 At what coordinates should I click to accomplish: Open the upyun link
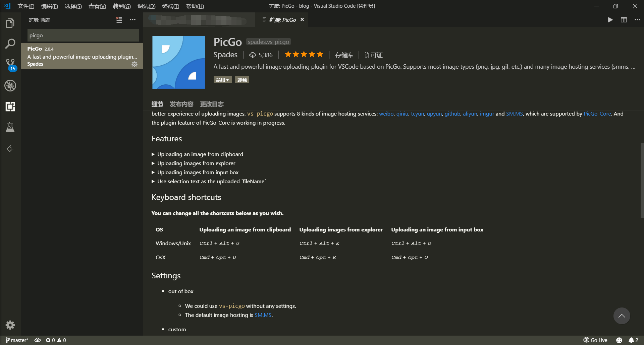[434, 114]
